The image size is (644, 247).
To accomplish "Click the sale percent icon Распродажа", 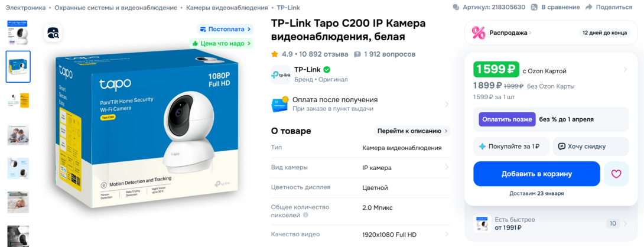I will coord(479,32).
